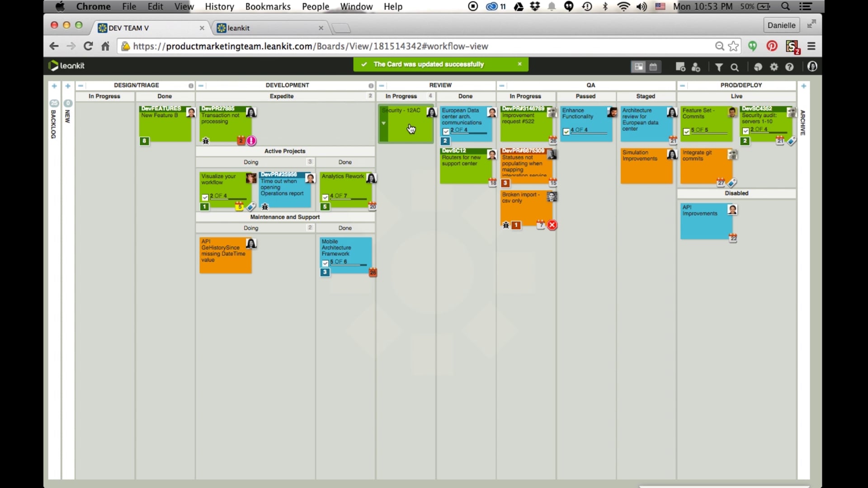This screenshot has width=868, height=488.
Task: Expand the Security - 12AC card dropdown arrow
Action: [x=384, y=123]
